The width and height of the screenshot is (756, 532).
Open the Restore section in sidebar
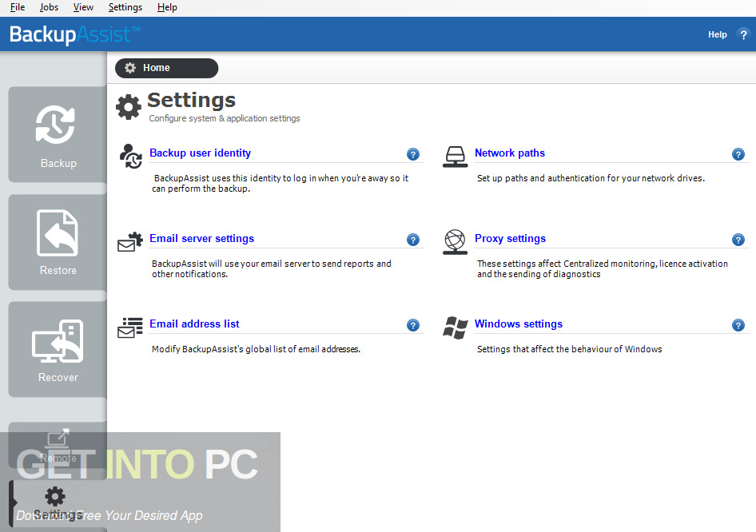pyautogui.click(x=58, y=242)
